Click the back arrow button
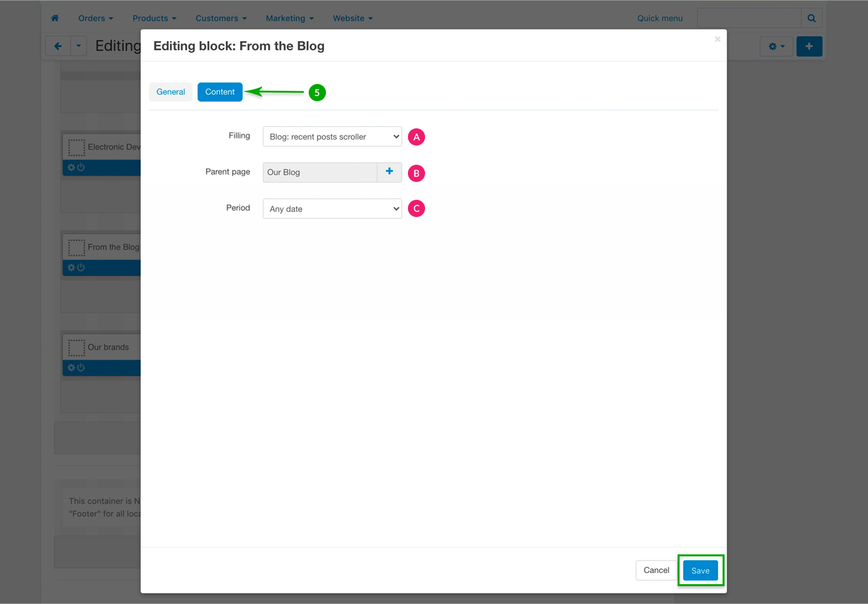The height and width of the screenshot is (604, 868). coord(58,46)
